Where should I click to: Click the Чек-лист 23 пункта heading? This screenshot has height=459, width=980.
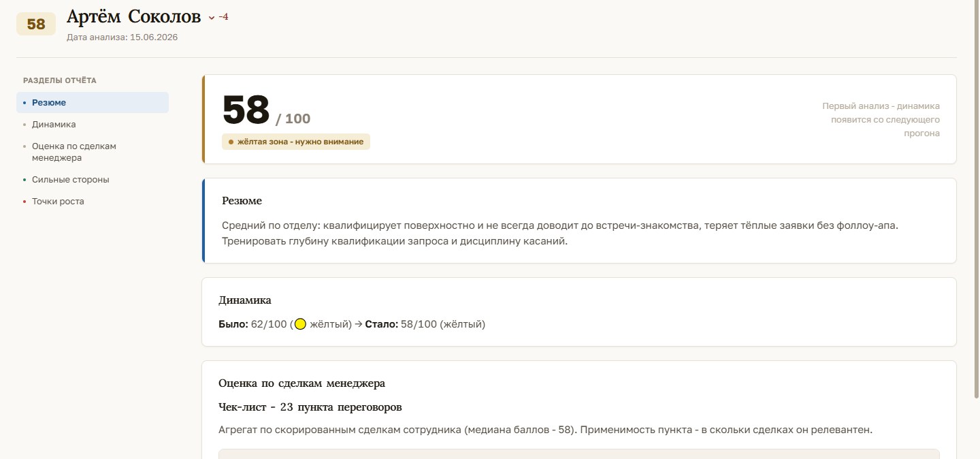click(310, 407)
